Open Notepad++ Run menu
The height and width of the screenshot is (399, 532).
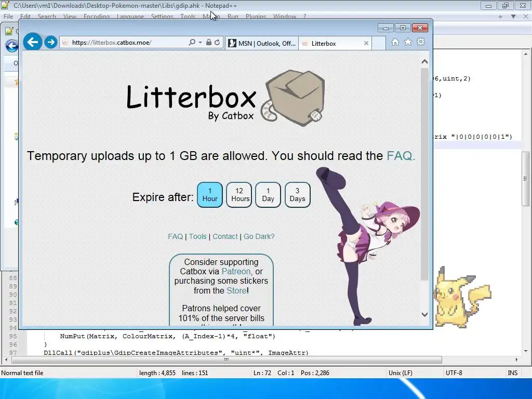tap(233, 16)
